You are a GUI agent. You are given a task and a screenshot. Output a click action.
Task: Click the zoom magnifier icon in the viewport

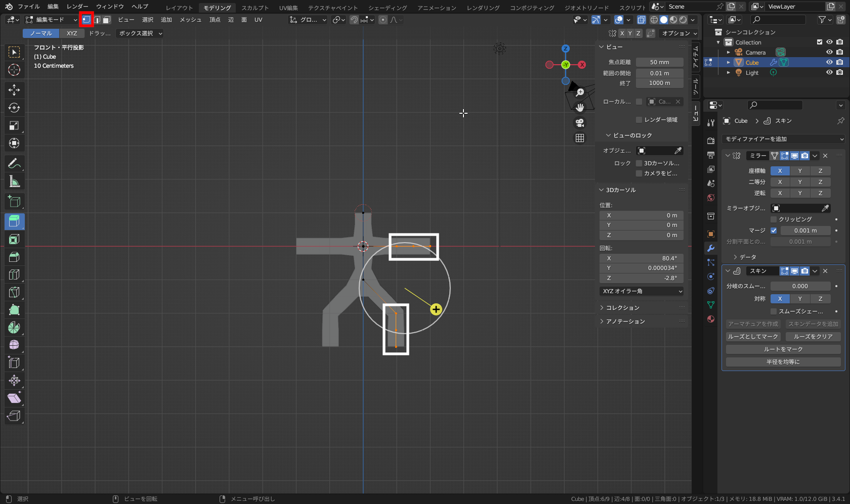[580, 92]
